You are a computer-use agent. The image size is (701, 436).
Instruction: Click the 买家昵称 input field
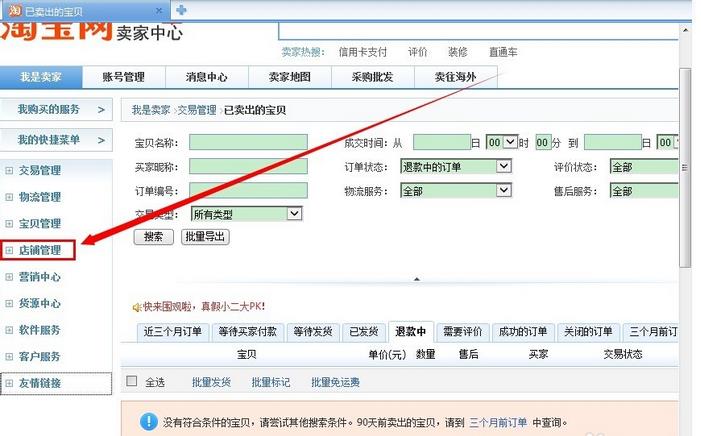(248, 166)
